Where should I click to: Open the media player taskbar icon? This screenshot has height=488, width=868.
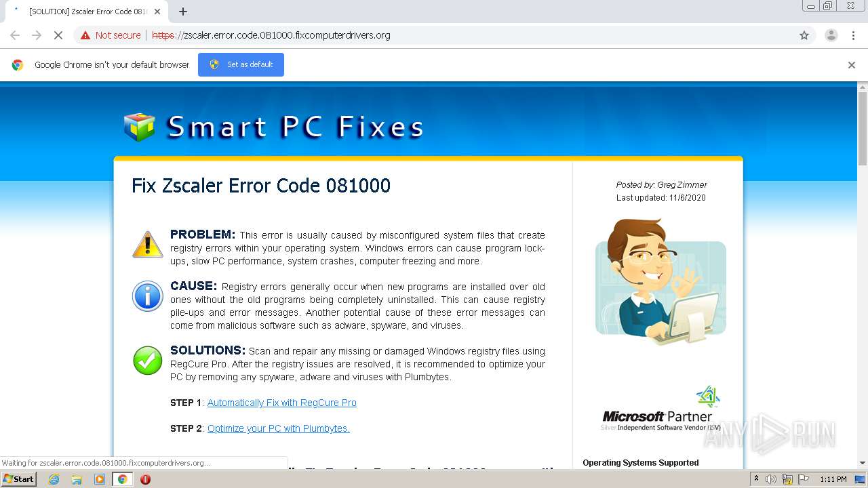(100, 479)
